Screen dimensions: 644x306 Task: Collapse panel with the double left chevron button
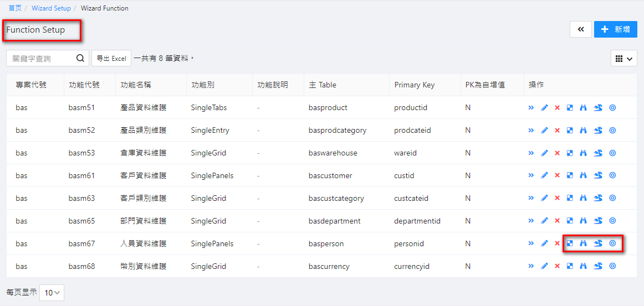click(x=580, y=29)
